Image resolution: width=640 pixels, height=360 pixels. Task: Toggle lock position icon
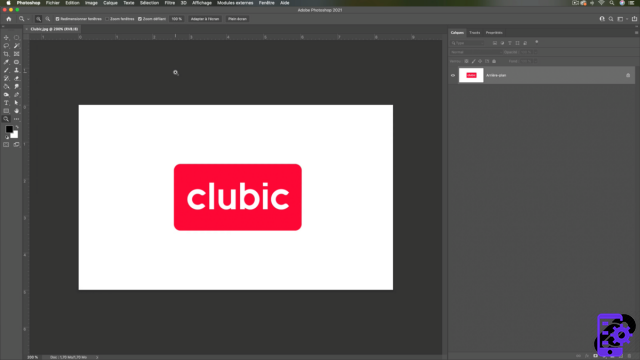tap(480, 61)
